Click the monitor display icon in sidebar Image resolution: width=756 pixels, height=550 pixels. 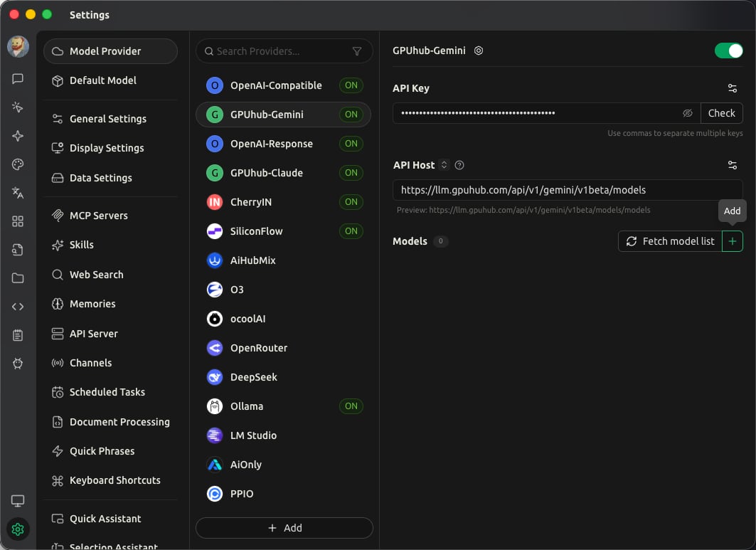pos(18,501)
